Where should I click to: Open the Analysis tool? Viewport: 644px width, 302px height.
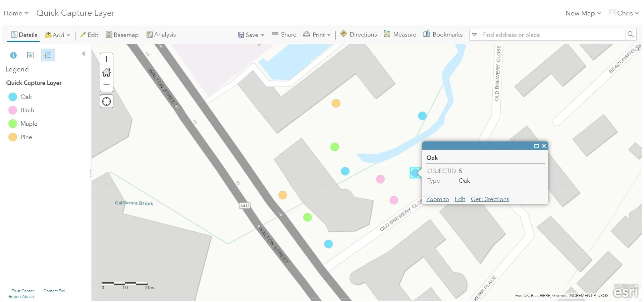tap(161, 35)
